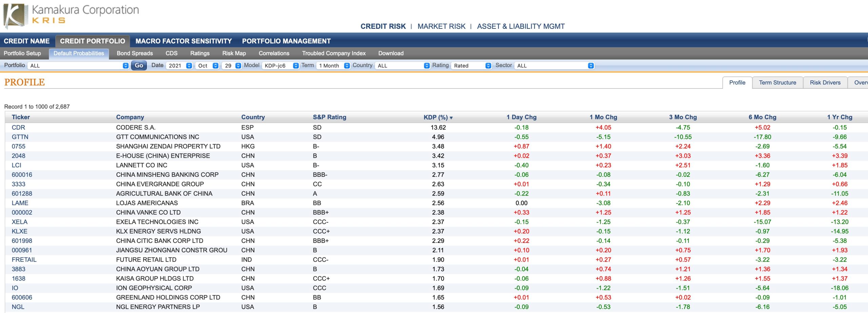Click the PROFILE section heading
This screenshot has height=313, width=868.
24,82
